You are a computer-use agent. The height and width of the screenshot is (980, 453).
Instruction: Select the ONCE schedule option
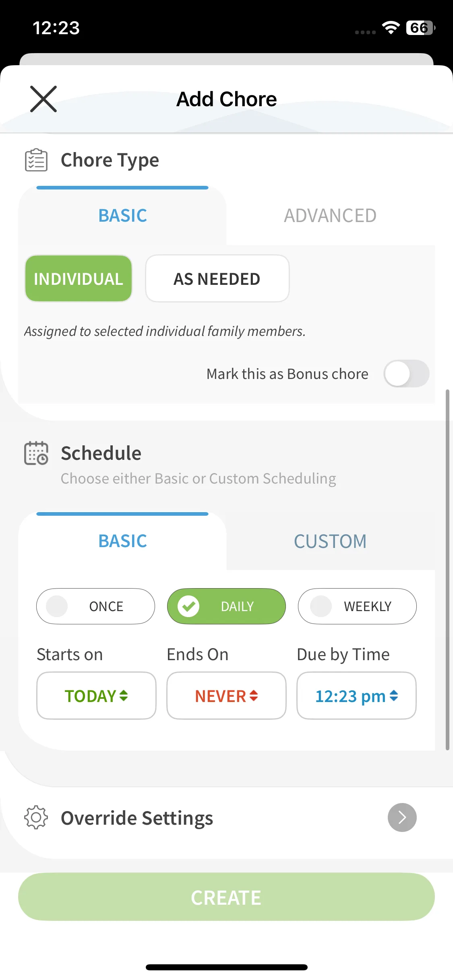coord(95,606)
